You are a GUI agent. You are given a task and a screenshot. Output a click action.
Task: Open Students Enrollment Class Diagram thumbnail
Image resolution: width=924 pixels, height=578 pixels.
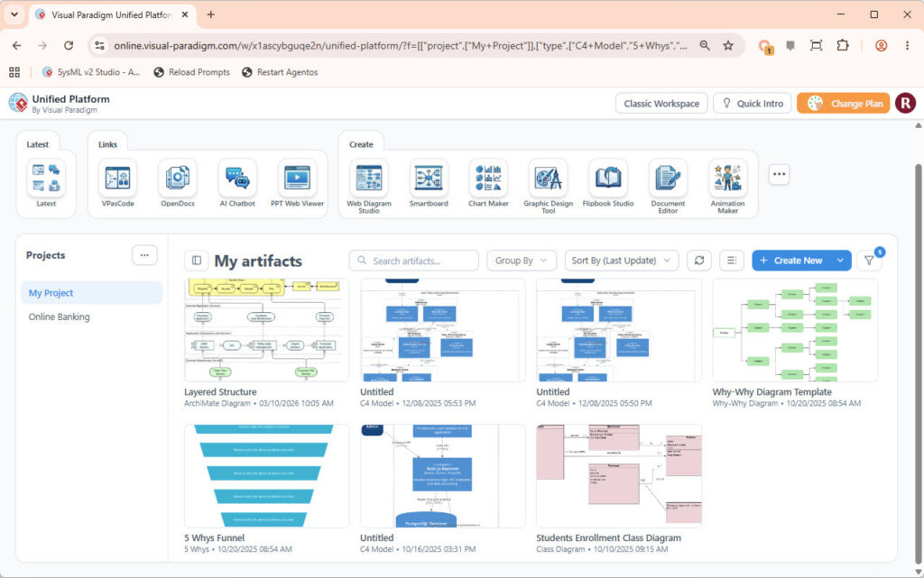pos(619,476)
